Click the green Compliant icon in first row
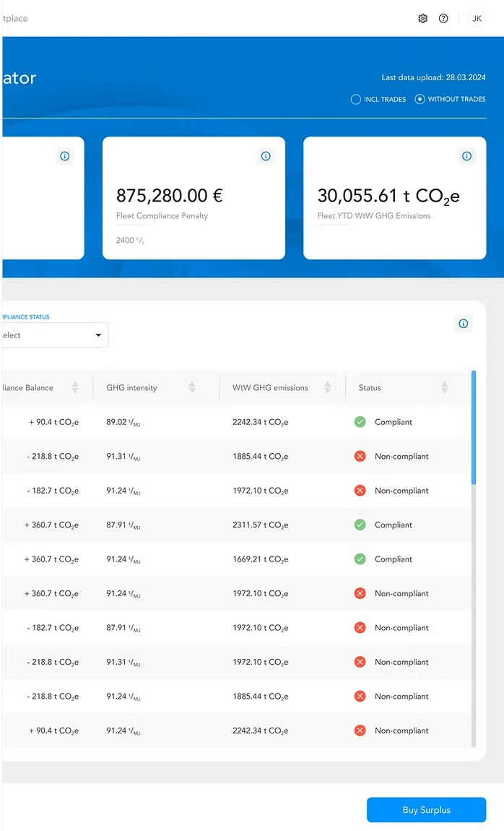504x831 pixels. [360, 422]
